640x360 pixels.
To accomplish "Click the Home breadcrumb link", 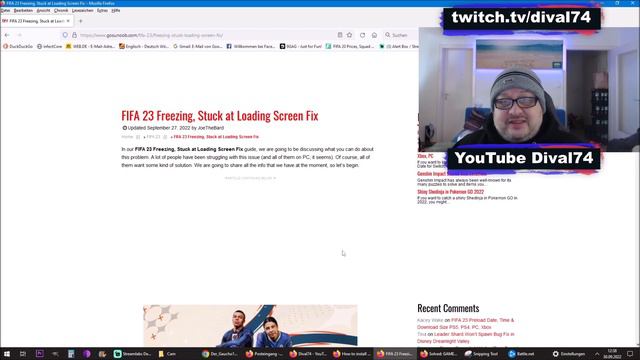I will (127, 137).
